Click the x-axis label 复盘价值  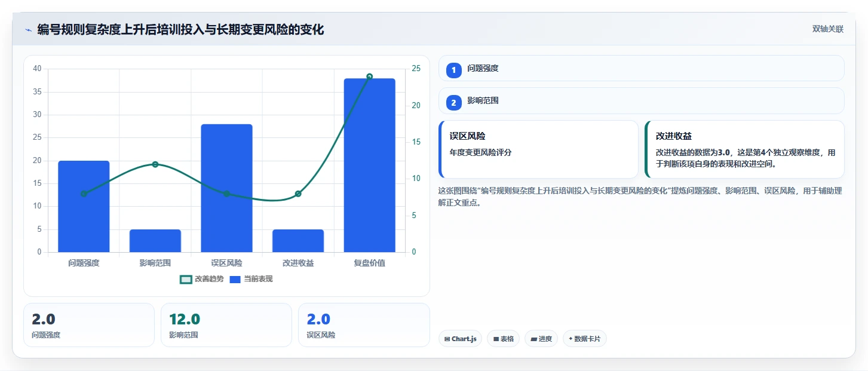pyautogui.click(x=369, y=263)
